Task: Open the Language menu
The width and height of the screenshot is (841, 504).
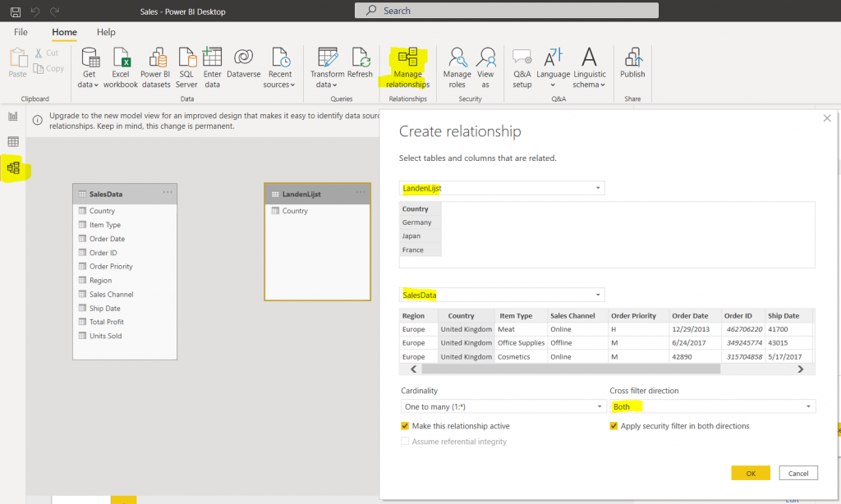Action: (553, 67)
